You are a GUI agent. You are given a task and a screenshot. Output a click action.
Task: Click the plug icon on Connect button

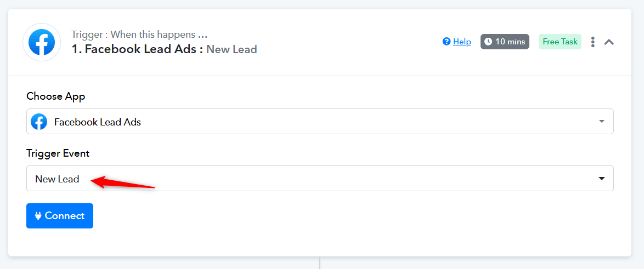coord(38,216)
